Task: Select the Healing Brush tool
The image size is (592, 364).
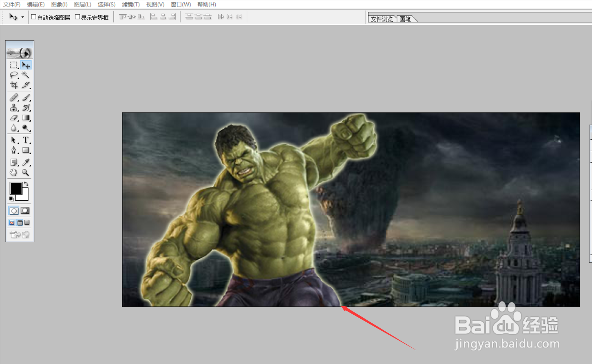Action: [x=14, y=98]
